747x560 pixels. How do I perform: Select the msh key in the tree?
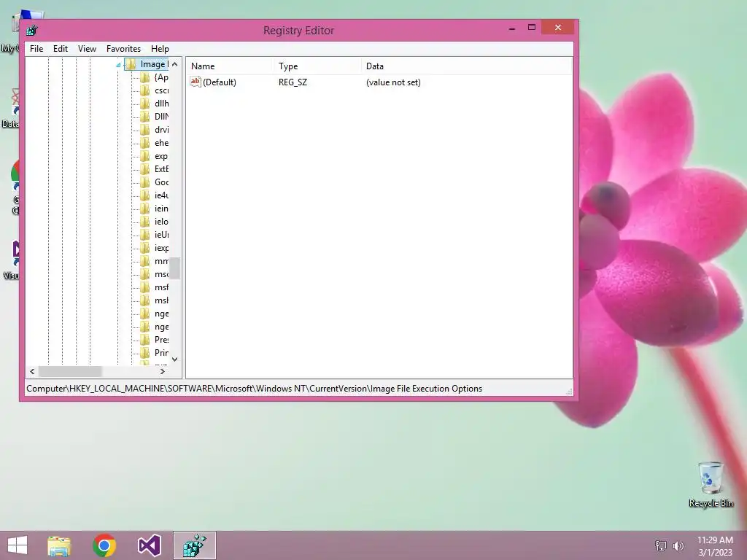(x=161, y=300)
